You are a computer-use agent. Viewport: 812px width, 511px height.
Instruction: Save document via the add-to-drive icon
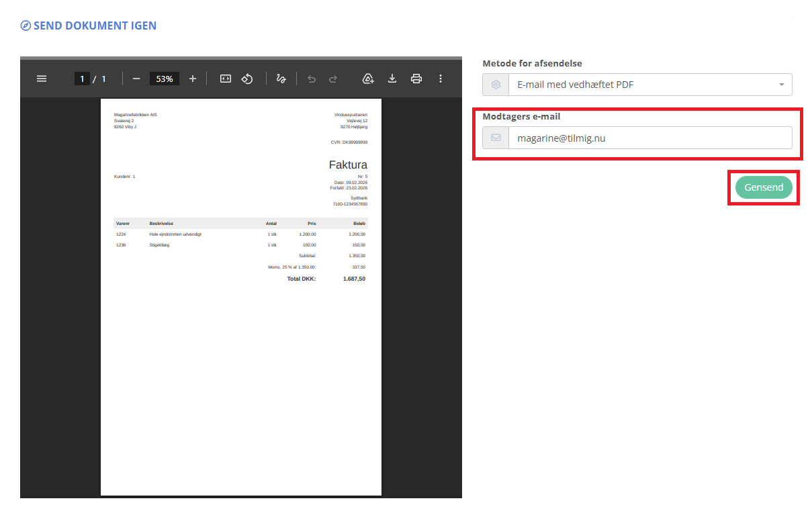[x=368, y=79]
